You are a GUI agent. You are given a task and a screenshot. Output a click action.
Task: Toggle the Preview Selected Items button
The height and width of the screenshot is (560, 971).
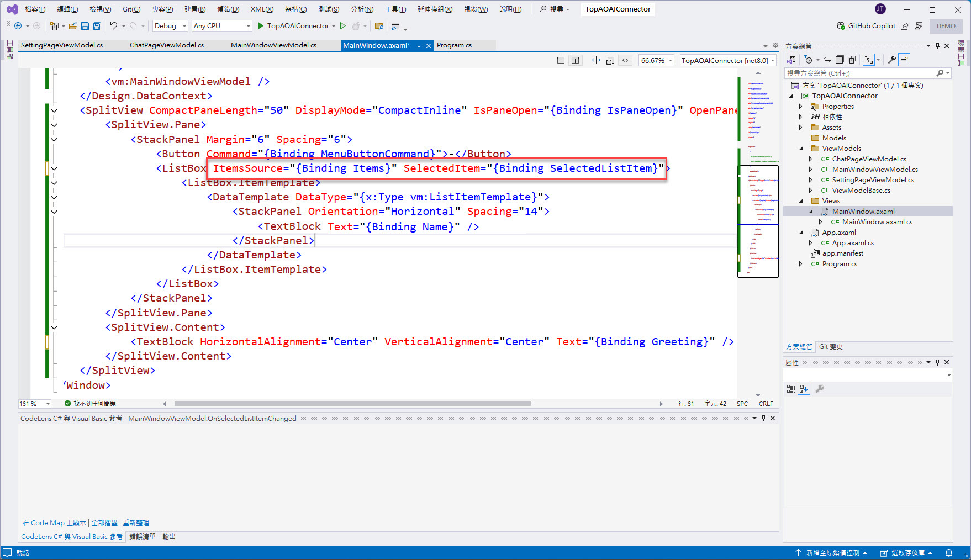coord(904,60)
